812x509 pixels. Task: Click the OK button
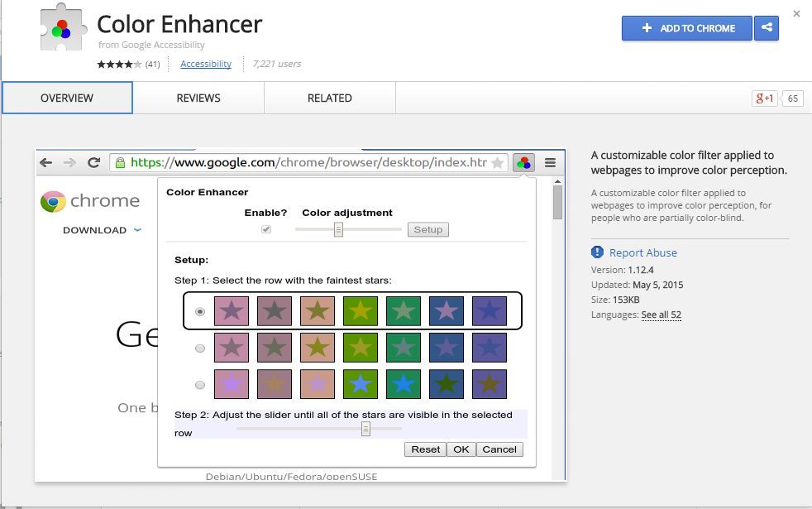(x=461, y=449)
